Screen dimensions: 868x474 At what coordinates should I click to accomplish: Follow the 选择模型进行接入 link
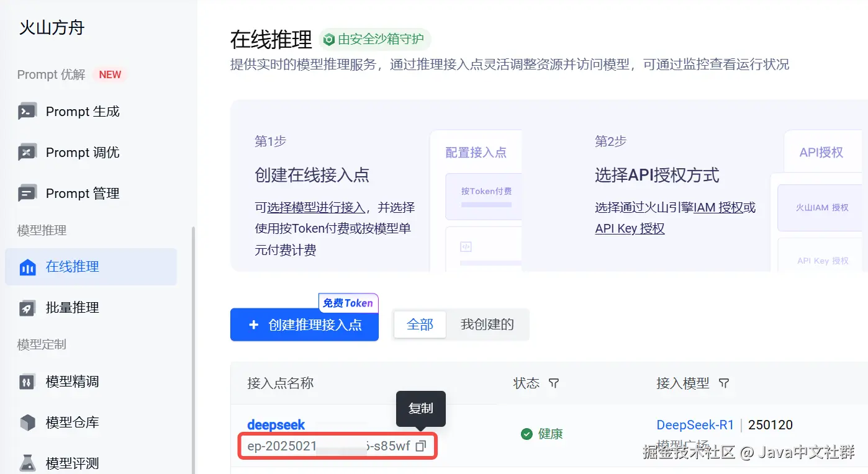tap(316, 207)
